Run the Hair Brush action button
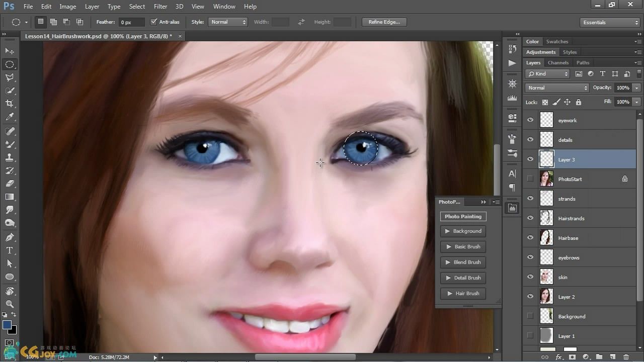 point(463,294)
